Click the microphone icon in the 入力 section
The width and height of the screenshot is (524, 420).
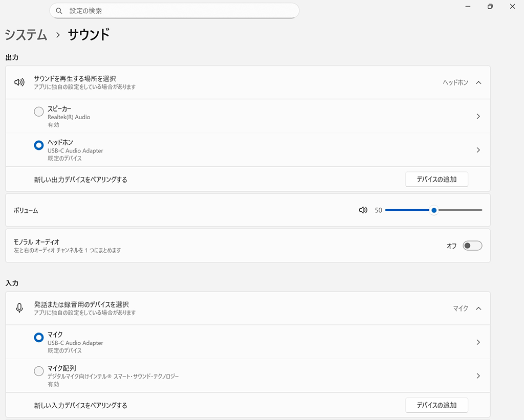click(x=19, y=308)
